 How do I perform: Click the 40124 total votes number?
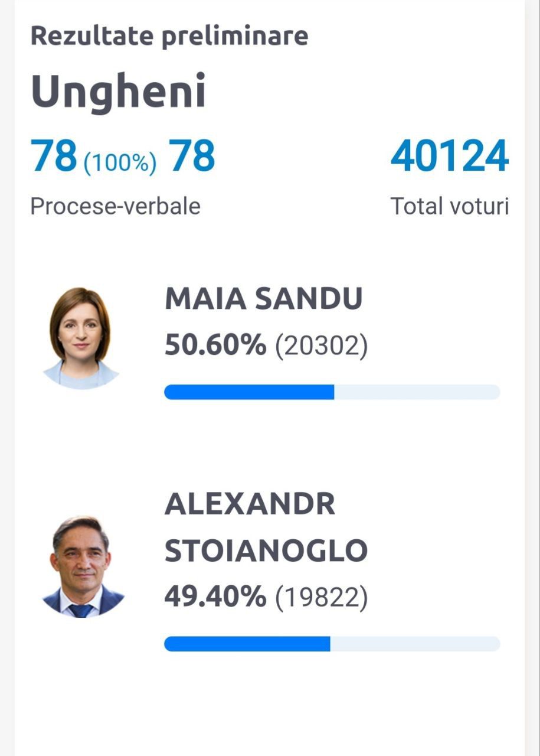(450, 157)
